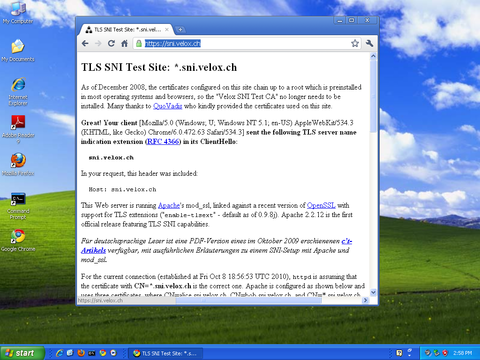Open the QuoVadis link
This screenshot has width=480, height=360.
point(168,106)
